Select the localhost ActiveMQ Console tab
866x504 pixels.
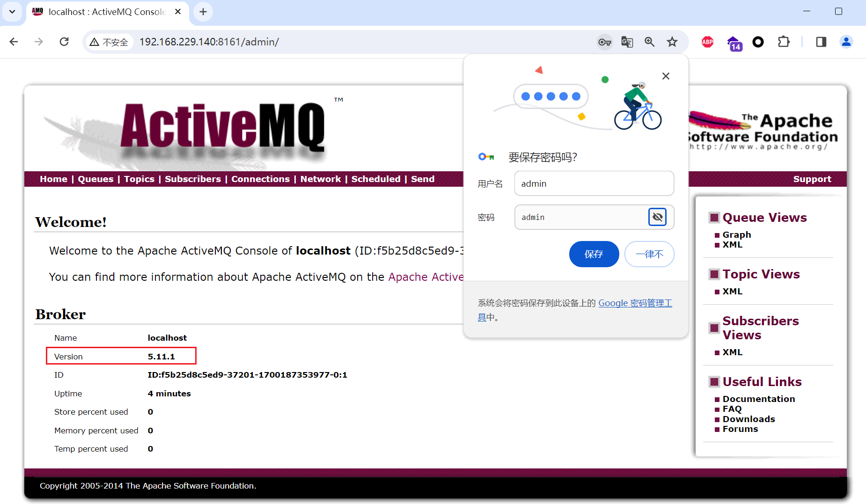coord(107,12)
